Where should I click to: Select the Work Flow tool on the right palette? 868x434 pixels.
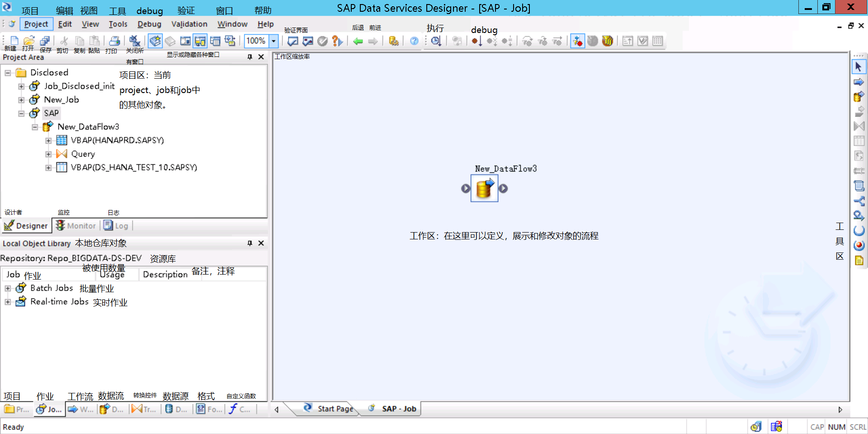(859, 82)
